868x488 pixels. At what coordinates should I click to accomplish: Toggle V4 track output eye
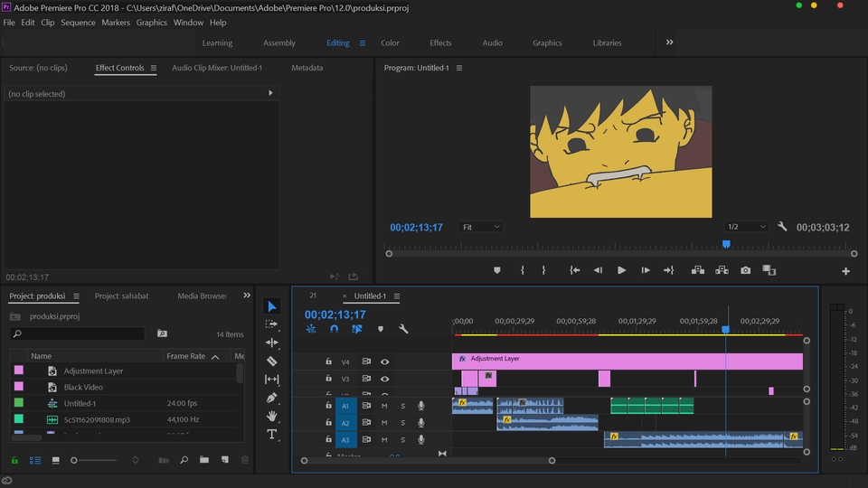[x=385, y=361]
